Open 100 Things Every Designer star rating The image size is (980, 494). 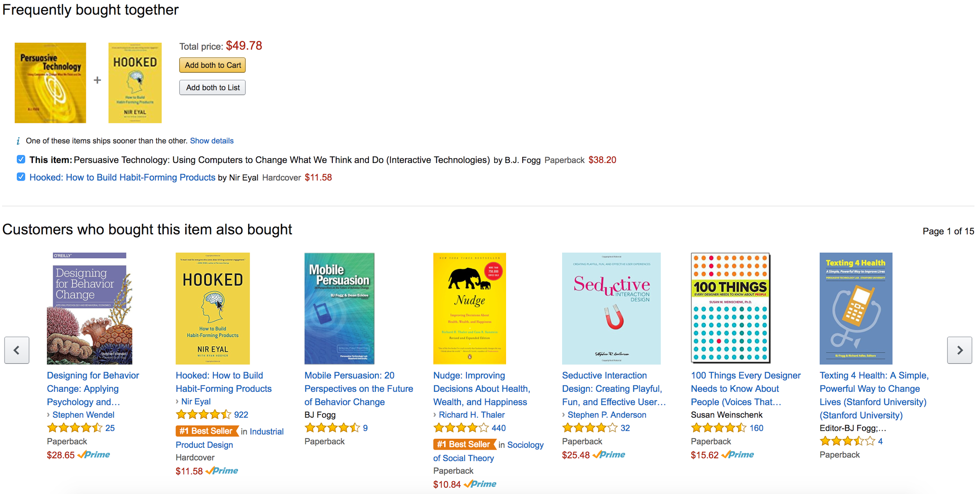tap(719, 428)
